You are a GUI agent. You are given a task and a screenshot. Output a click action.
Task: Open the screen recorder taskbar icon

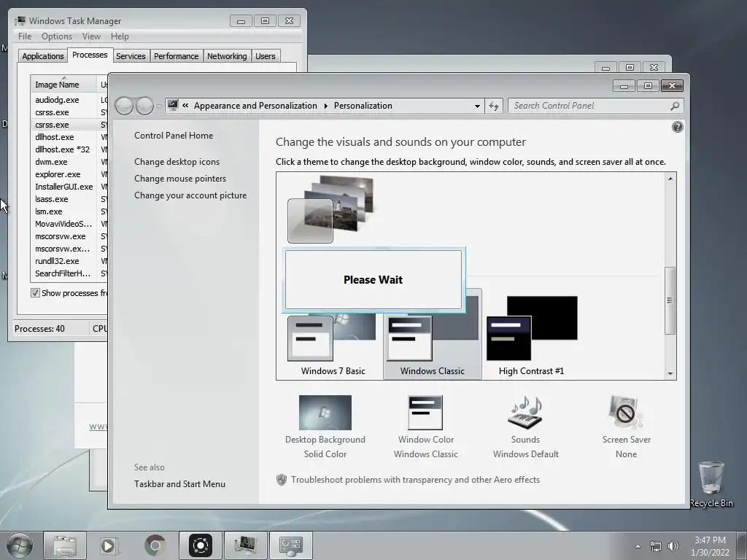click(201, 545)
